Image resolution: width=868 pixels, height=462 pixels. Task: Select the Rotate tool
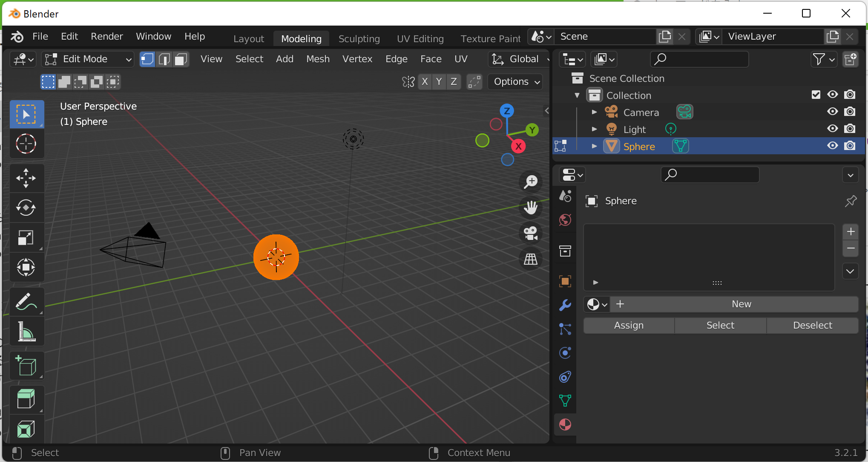click(26, 208)
